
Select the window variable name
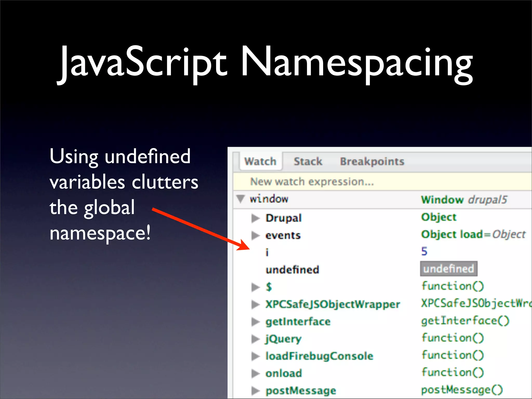click(x=269, y=199)
